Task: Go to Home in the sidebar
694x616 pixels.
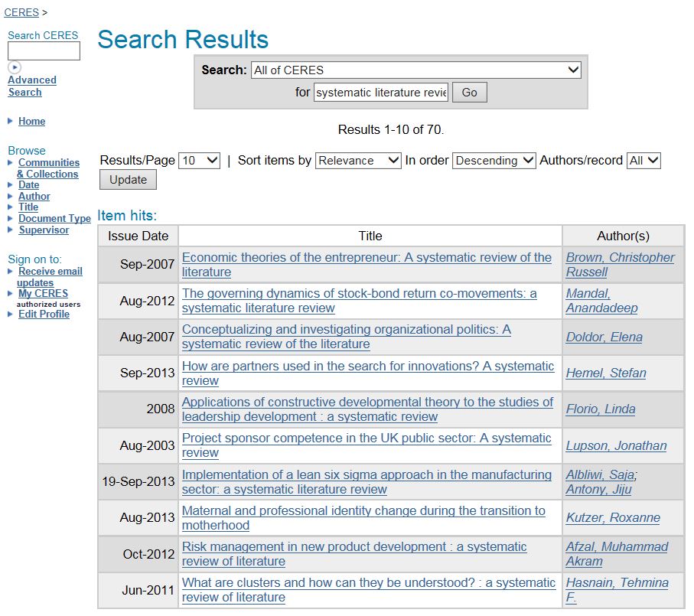Action: tap(31, 121)
